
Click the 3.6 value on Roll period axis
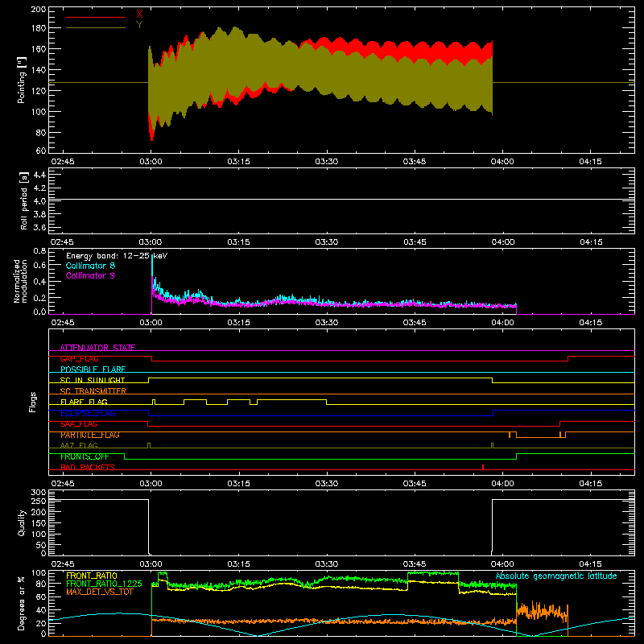[39, 227]
